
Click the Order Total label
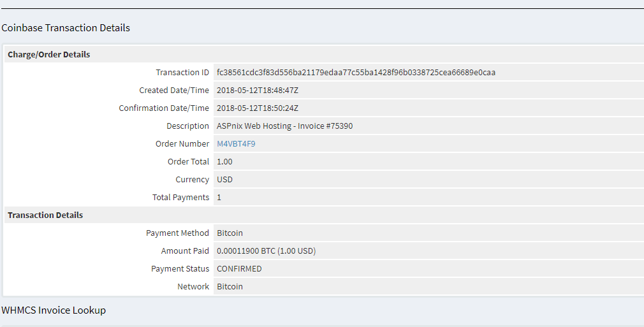coord(189,162)
